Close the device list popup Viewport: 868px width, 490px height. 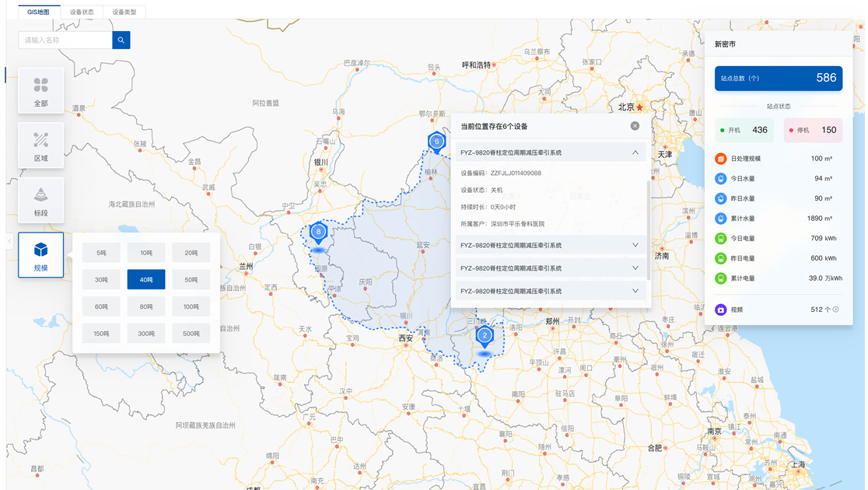point(635,126)
